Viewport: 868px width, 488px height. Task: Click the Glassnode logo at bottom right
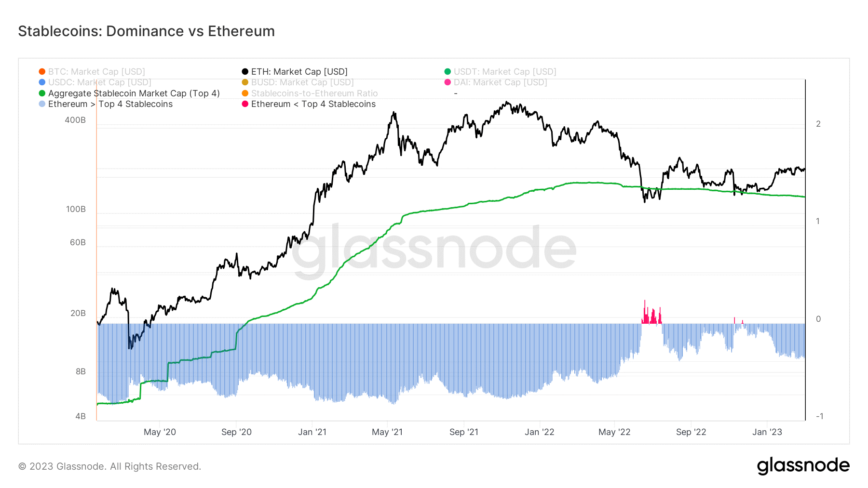(x=803, y=466)
